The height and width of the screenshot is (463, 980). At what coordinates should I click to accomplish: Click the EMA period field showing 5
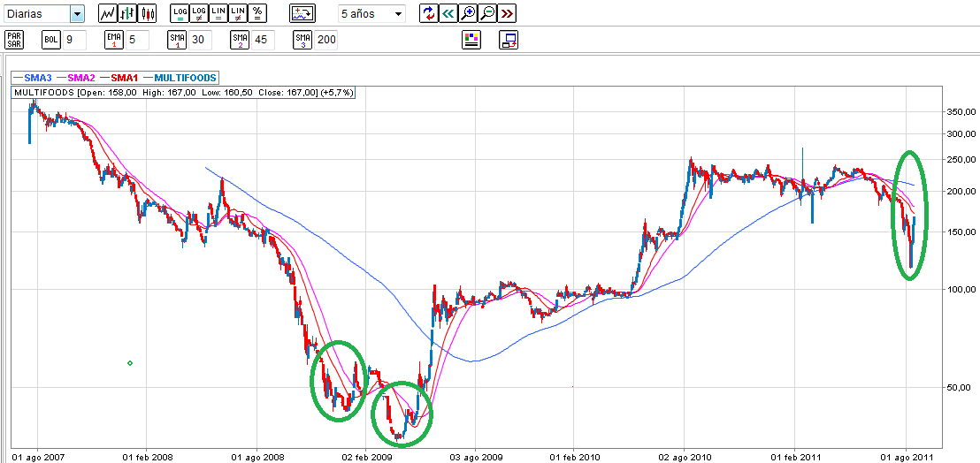[x=137, y=40]
